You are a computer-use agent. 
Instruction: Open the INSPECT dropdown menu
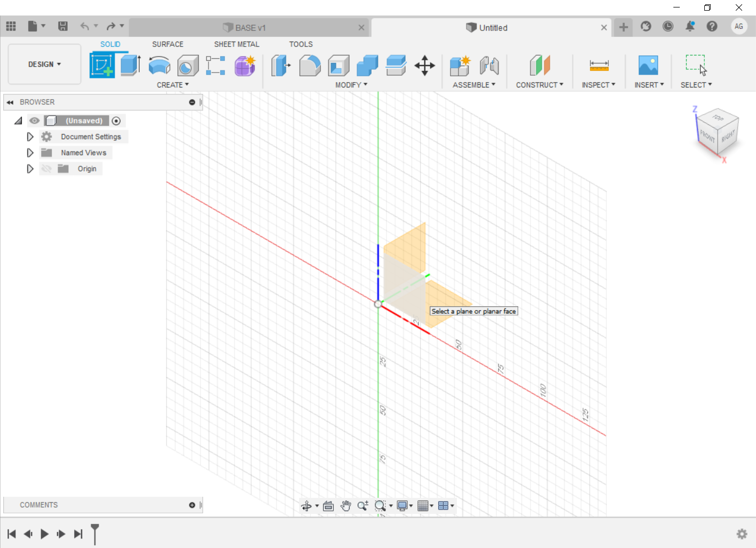tap(599, 85)
